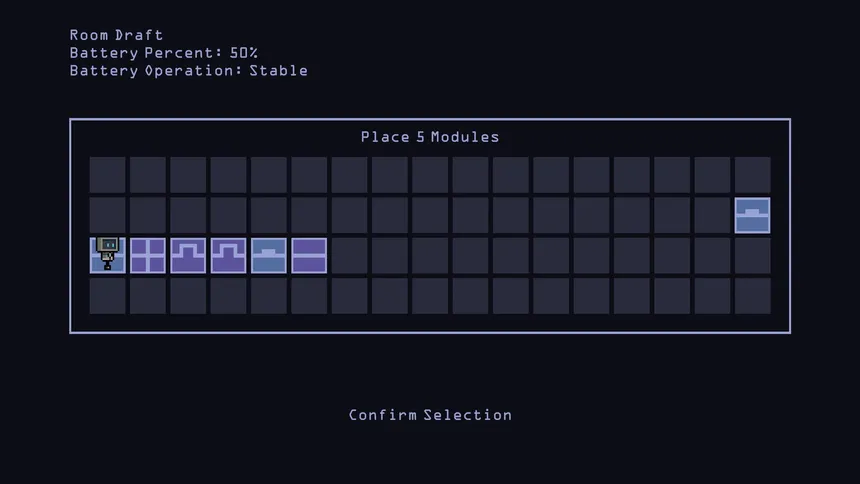Viewport: 860px width, 484px height.
Task: Select the blue module at grid's right edge
Action: point(752,215)
